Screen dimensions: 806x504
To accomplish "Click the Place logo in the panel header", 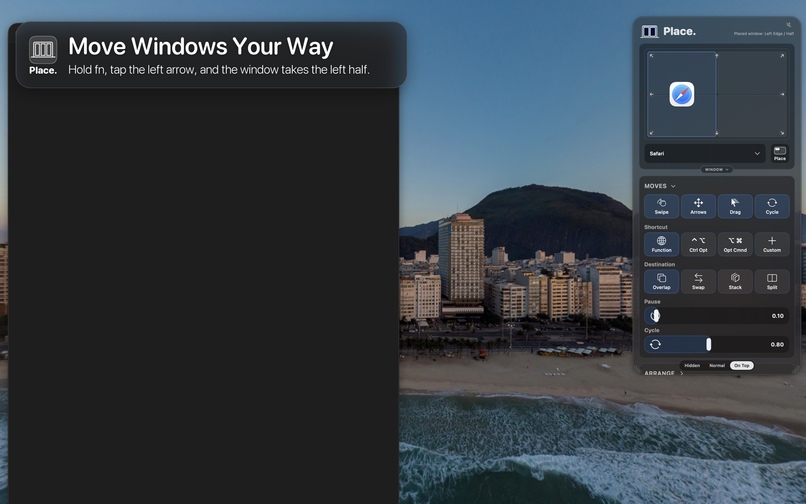I will pyautogui.click(x=649, y=32).
